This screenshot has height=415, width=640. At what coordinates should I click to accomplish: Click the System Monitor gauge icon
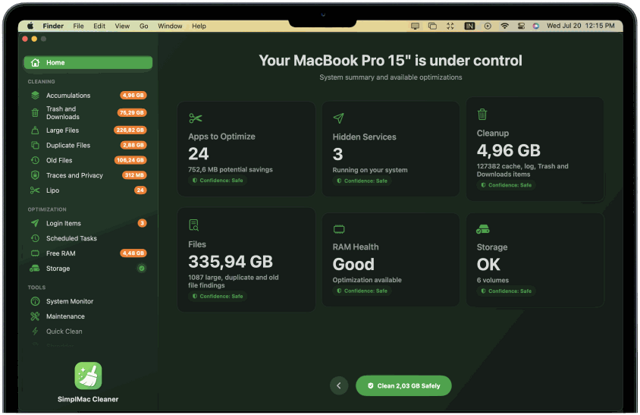[x=35, y=301]
